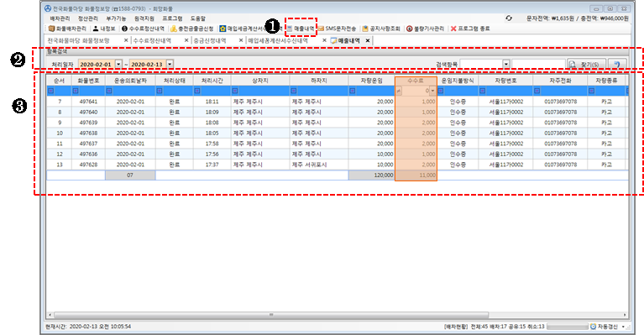Image resolution: width=644 pixels, height=335 pixels.
Task: Click the filter icon under 처리시간 column
Action: click(x=197, y=91)
